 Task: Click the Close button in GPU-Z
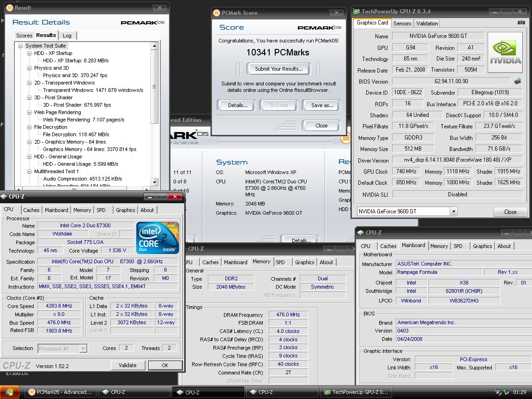pos(510,212)
